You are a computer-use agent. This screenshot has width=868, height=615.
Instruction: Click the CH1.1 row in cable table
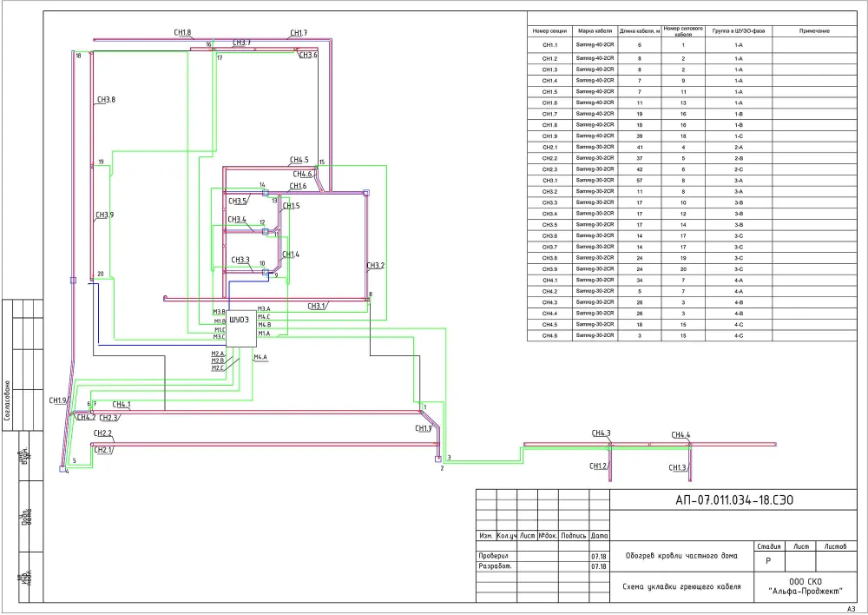point(692,45)
